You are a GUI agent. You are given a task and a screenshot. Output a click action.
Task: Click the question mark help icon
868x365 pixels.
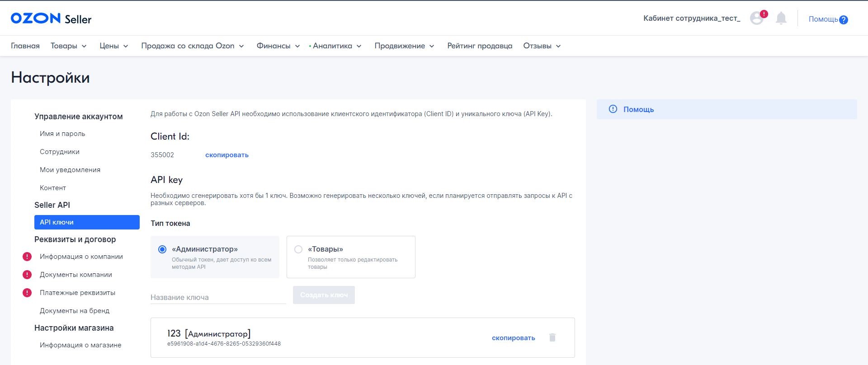point(843,19)
